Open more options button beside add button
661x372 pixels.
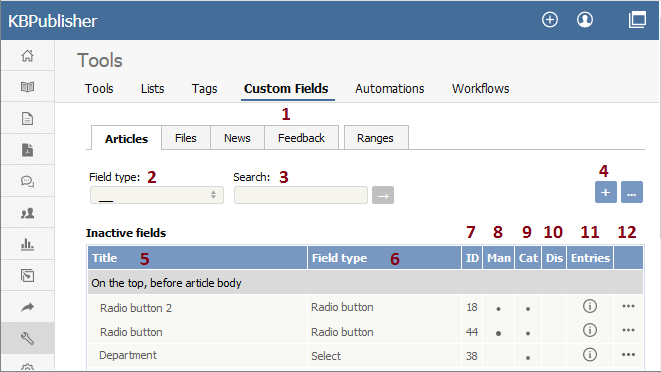pos(631,192)
